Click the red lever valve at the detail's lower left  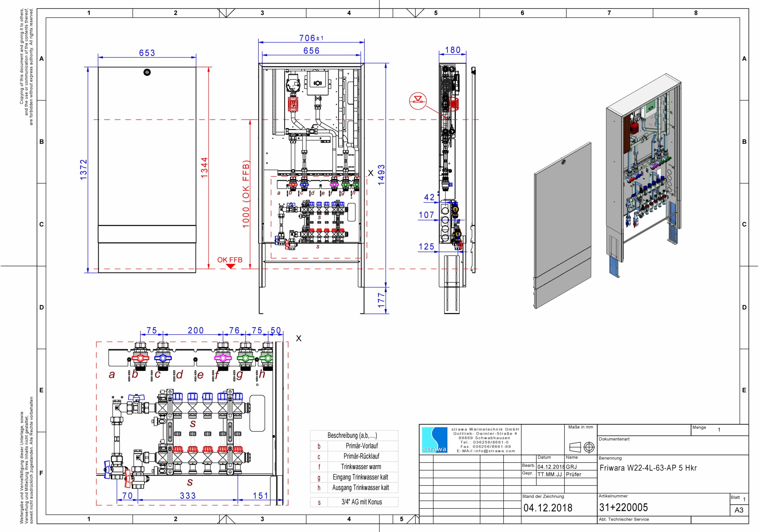(128, 479)
